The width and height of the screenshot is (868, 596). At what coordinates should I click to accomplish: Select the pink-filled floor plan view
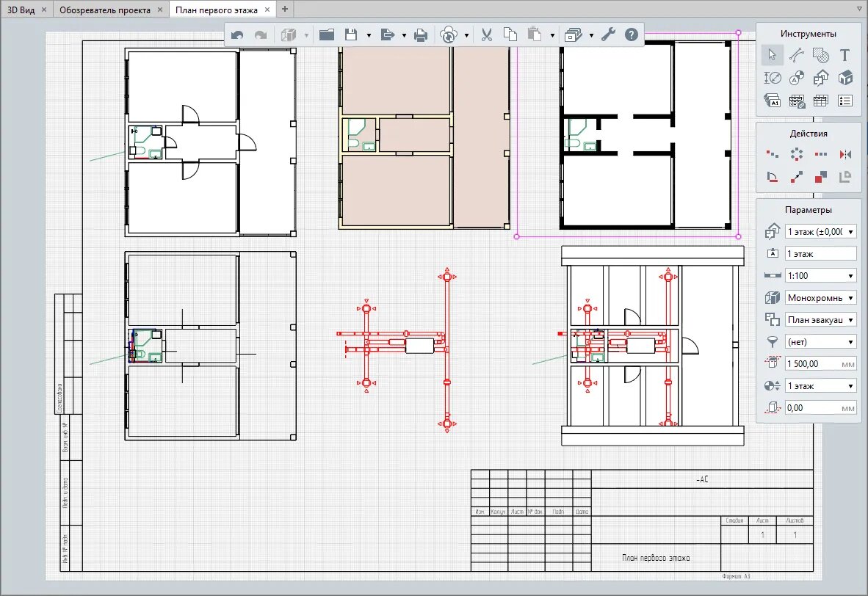click(424, 137)
